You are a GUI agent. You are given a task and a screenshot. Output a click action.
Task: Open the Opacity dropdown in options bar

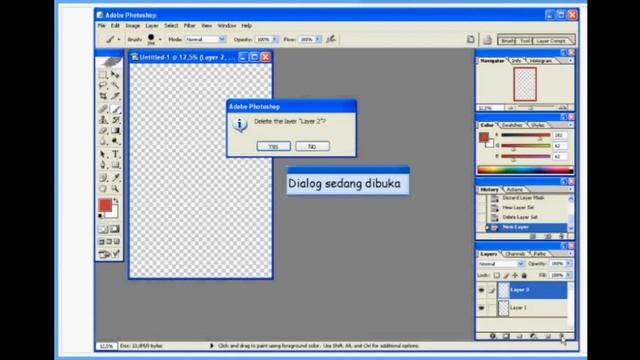pyautogui.click(x=275, y=39)
